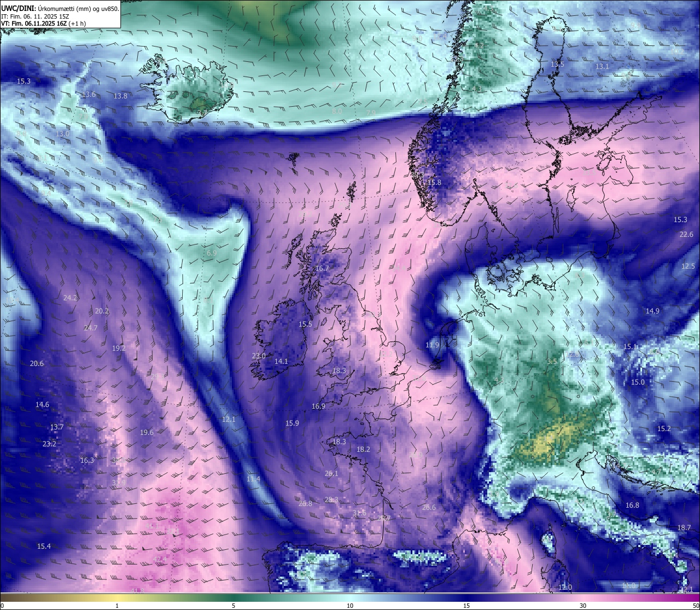700x610 pixels.
Task: Select the 15.1 value on the right
Action: tap(630, 347)
